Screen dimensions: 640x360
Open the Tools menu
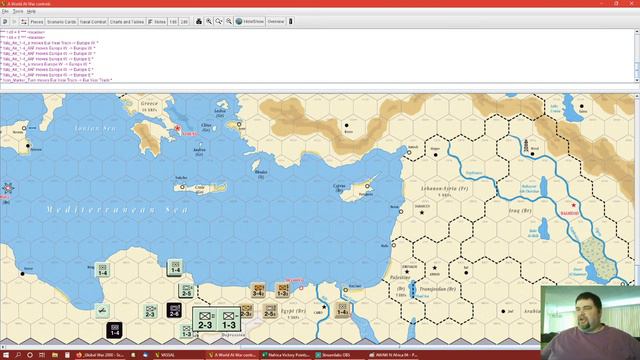pos(18,11)
